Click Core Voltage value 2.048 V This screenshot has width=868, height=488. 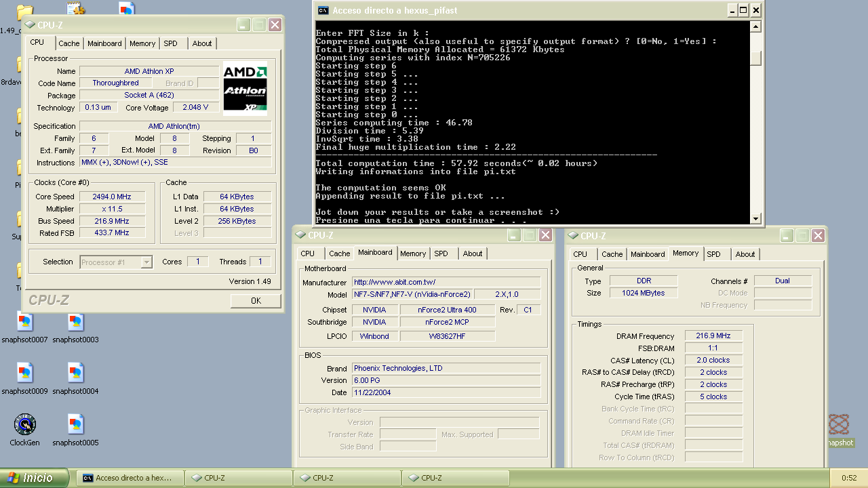195,107
